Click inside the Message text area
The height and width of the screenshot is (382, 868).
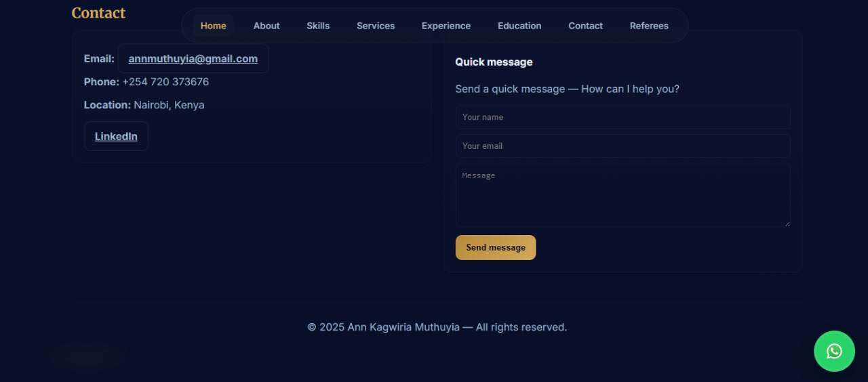(x=623, y=195)
